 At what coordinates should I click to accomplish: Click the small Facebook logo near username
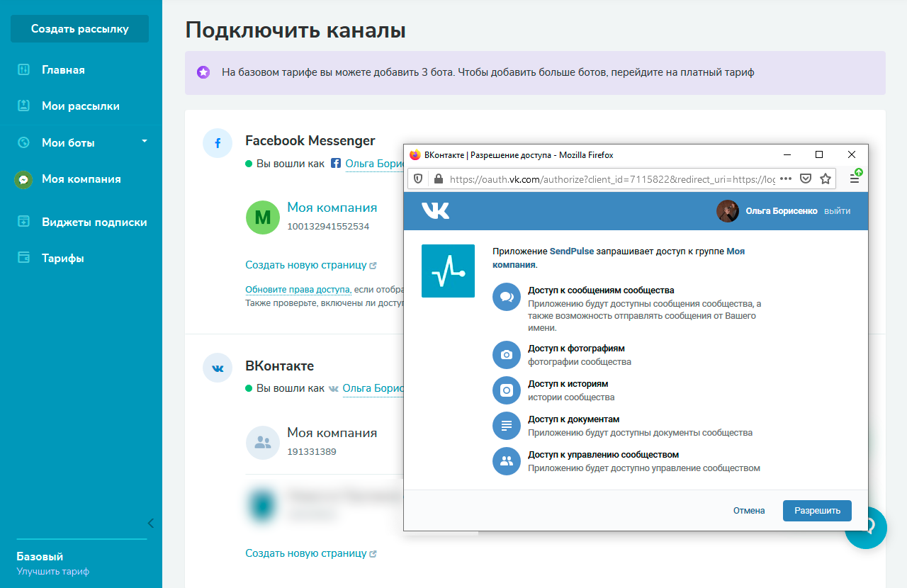tap(336, 164)
